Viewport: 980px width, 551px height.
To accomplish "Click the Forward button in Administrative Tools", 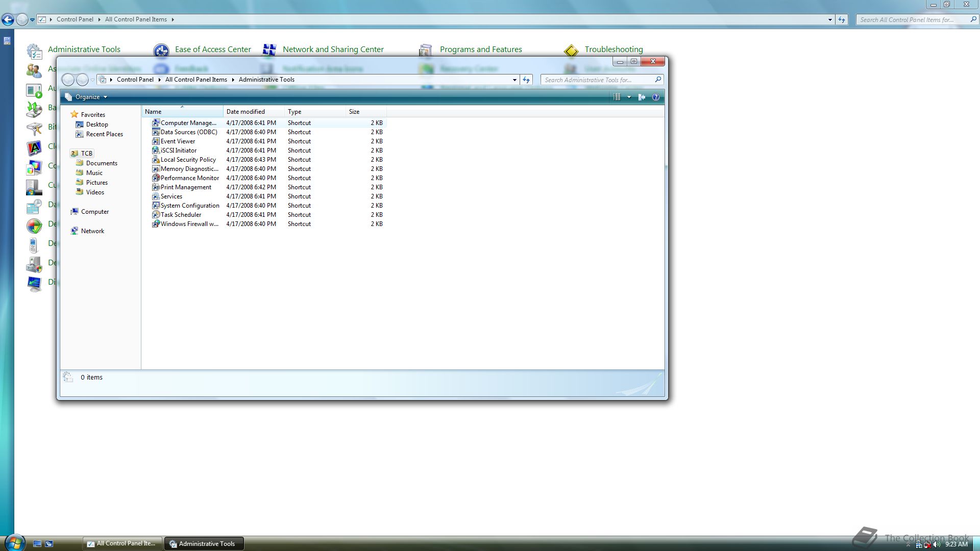I will [82, 80].
